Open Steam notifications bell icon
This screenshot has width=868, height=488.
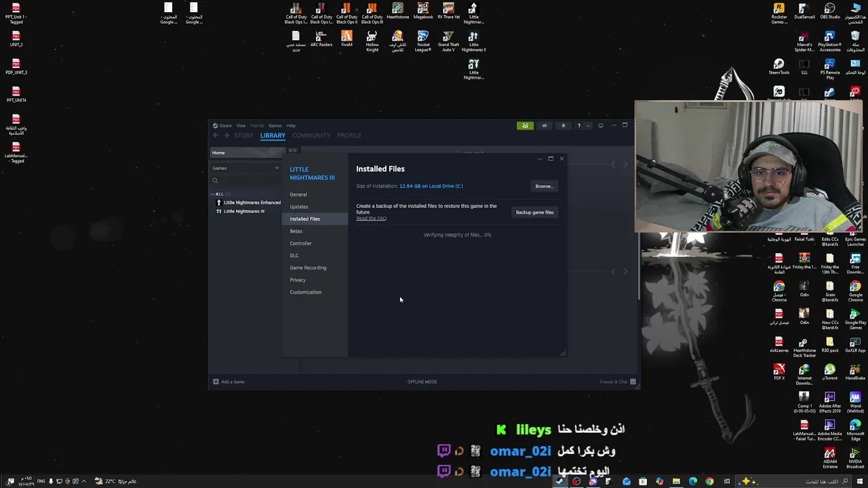click(x=563, y=125)
